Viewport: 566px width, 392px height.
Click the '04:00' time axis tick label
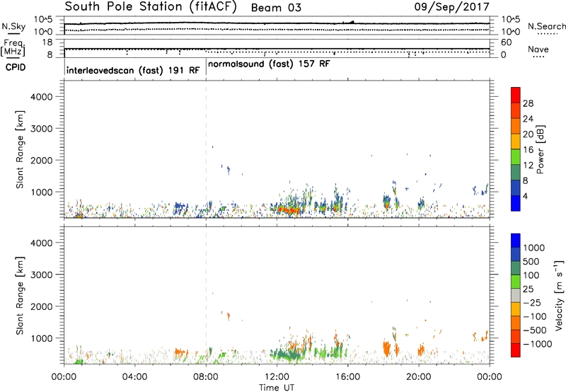point(135,377)
